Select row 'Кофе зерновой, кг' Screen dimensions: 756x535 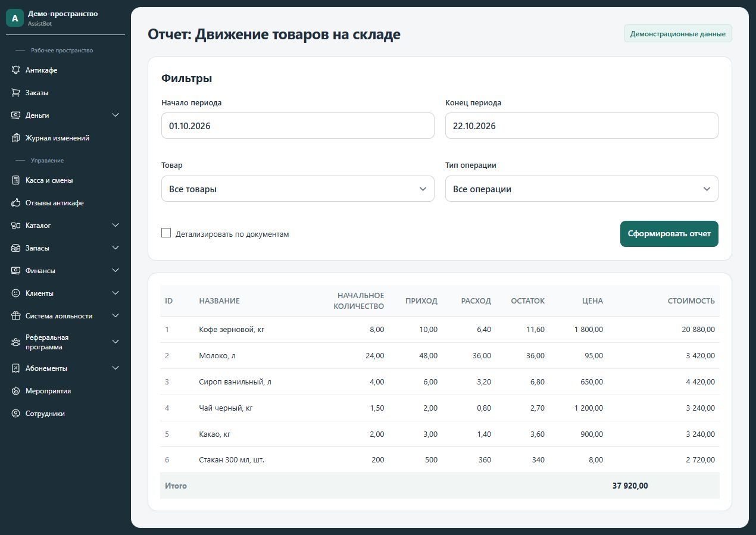point(440,329)
